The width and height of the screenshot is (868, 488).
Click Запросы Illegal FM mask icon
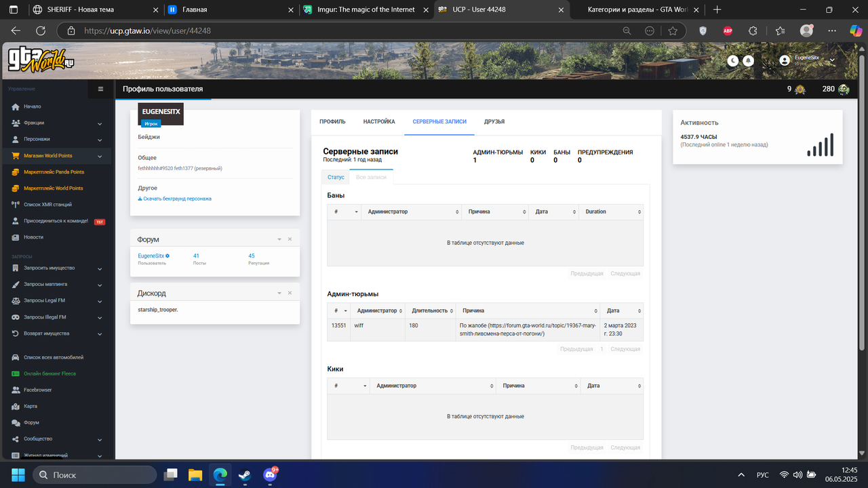16,317
